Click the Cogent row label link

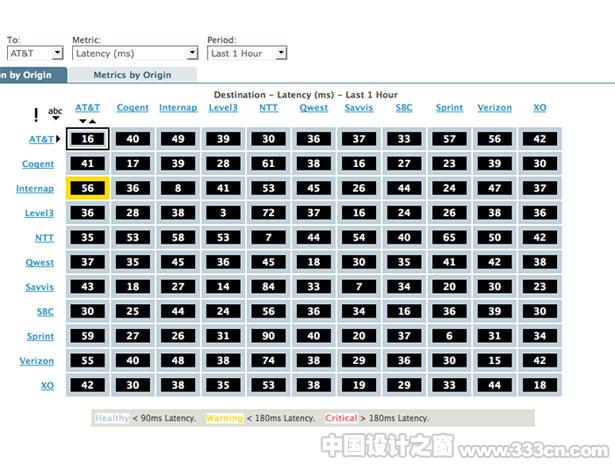[38, 164]
